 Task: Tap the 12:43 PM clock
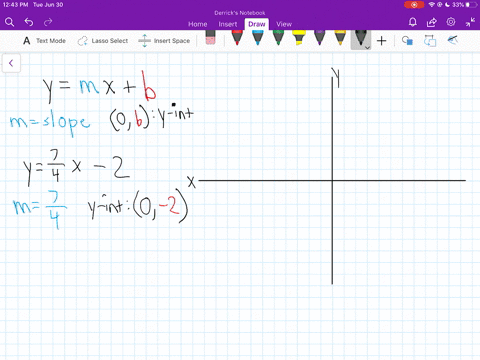(15, 5)
